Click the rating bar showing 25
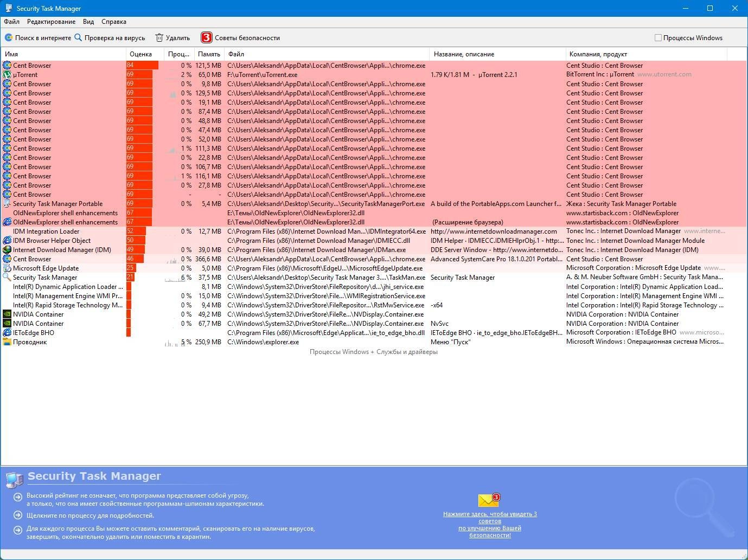Screen dimensions: 748x560 click(131, 268)
